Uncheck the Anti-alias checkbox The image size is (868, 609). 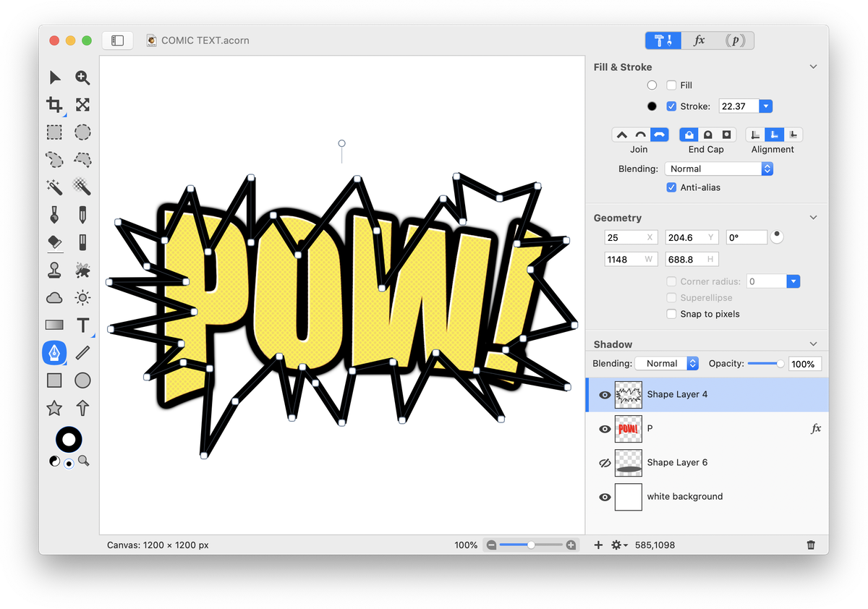point(671,187)
